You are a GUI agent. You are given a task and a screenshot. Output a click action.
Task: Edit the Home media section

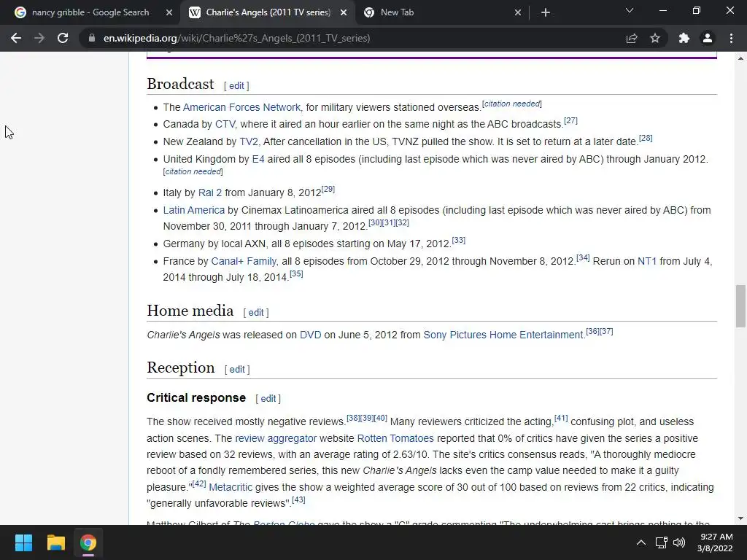pyautogui.click(x=256, y=312)
